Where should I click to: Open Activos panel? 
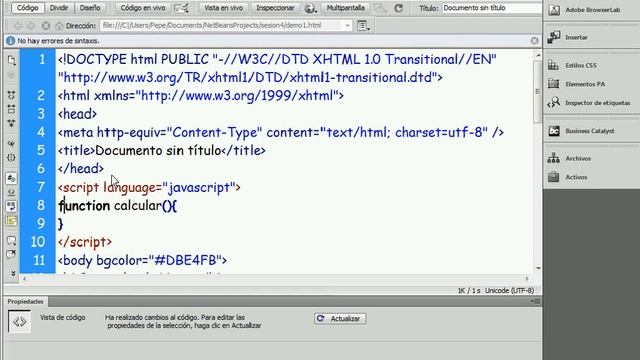(x=576, y=177)
